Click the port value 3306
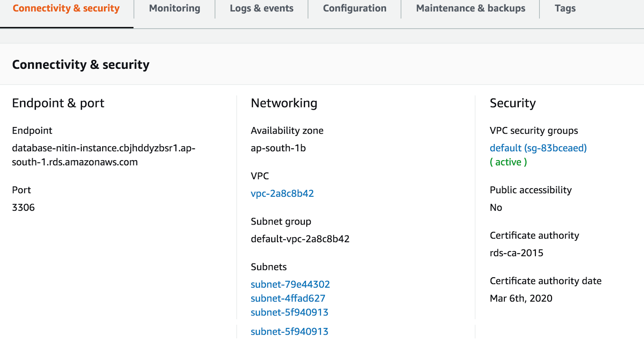644x344 pixels. tap(23, 208)
